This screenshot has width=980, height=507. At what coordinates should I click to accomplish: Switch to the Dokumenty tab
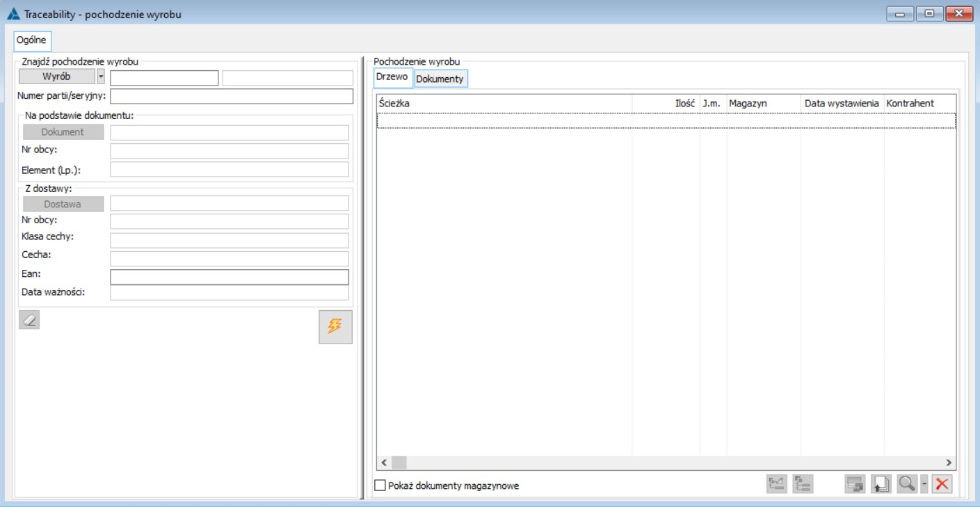[440, 79]
